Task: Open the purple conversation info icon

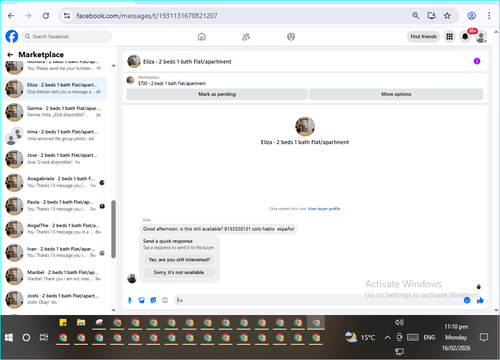Action: pos(477,61)
